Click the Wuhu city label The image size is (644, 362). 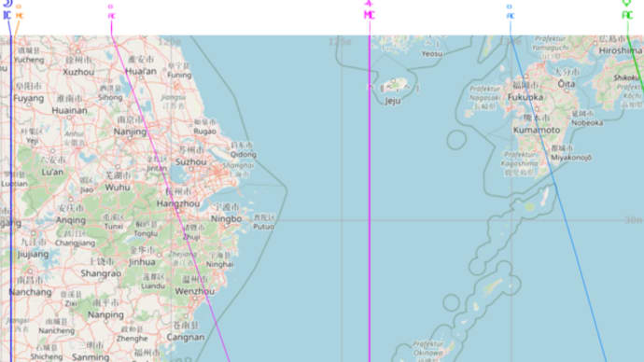118,188
